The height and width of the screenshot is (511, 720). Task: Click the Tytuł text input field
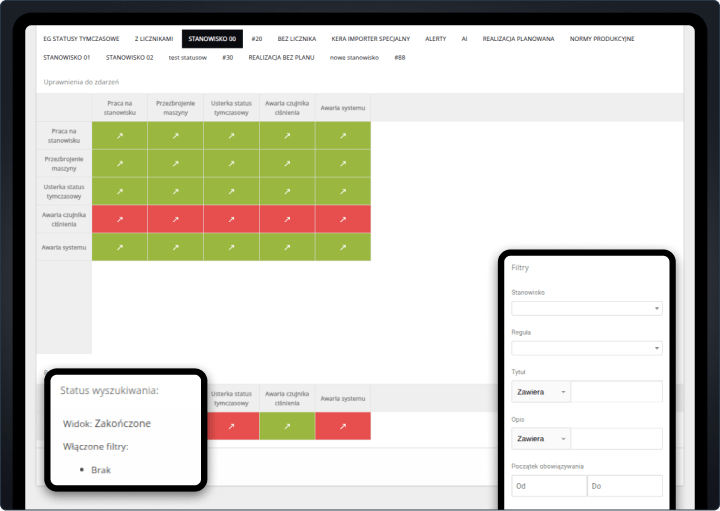click(x=616, y=392)
